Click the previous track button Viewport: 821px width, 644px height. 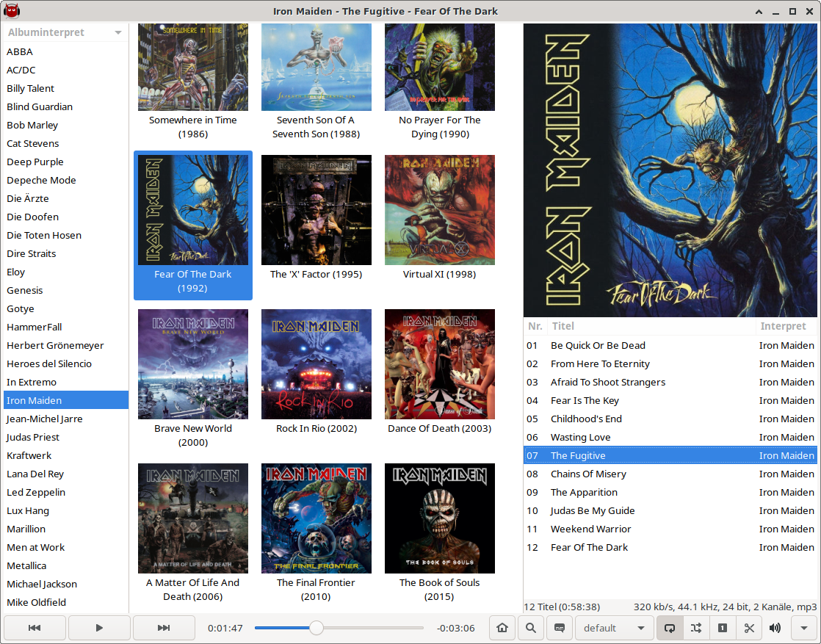[35, 628]
